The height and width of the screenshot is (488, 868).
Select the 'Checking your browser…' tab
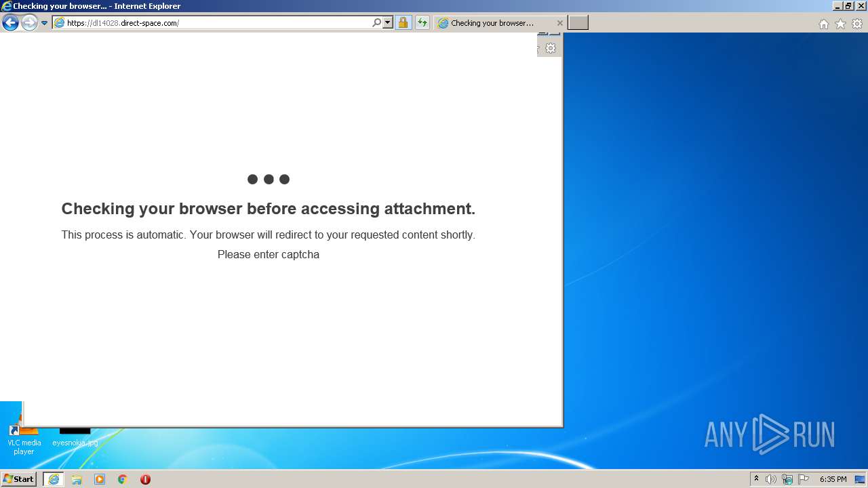[500, 23]
